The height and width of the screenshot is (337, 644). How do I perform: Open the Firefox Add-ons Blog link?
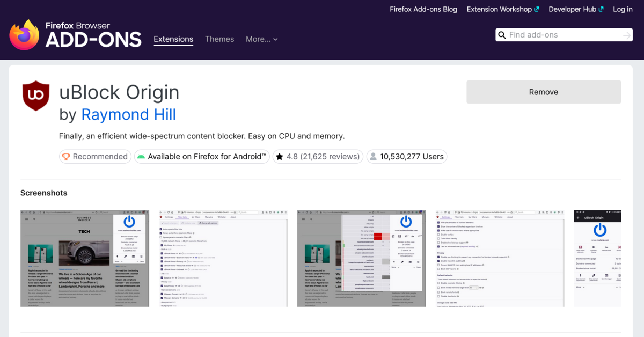(423, 9)
